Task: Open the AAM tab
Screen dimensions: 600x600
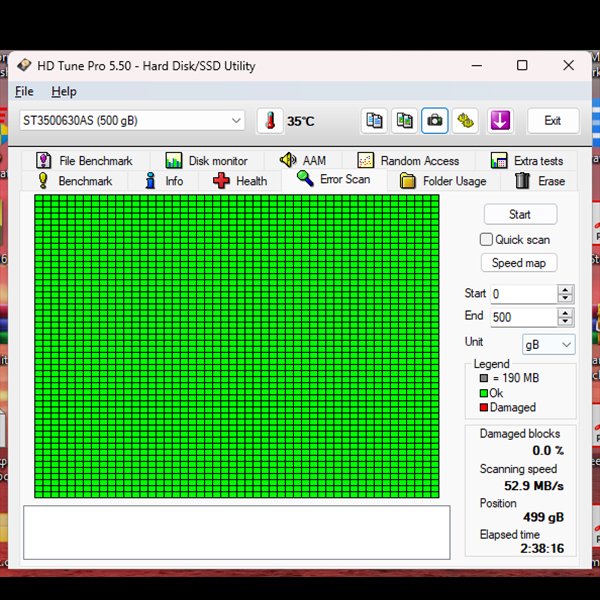Action: 303,161
